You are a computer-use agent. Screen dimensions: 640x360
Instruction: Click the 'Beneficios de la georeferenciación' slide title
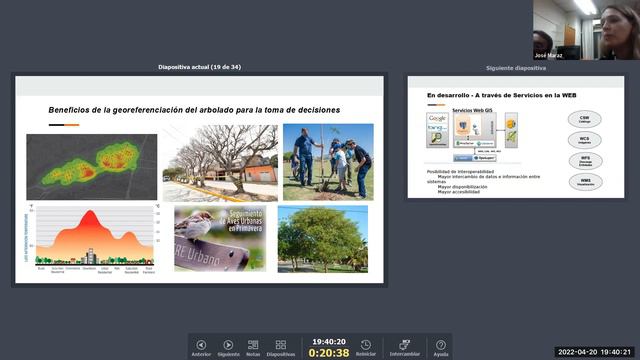pyautogui.click(x=194, y=110)
